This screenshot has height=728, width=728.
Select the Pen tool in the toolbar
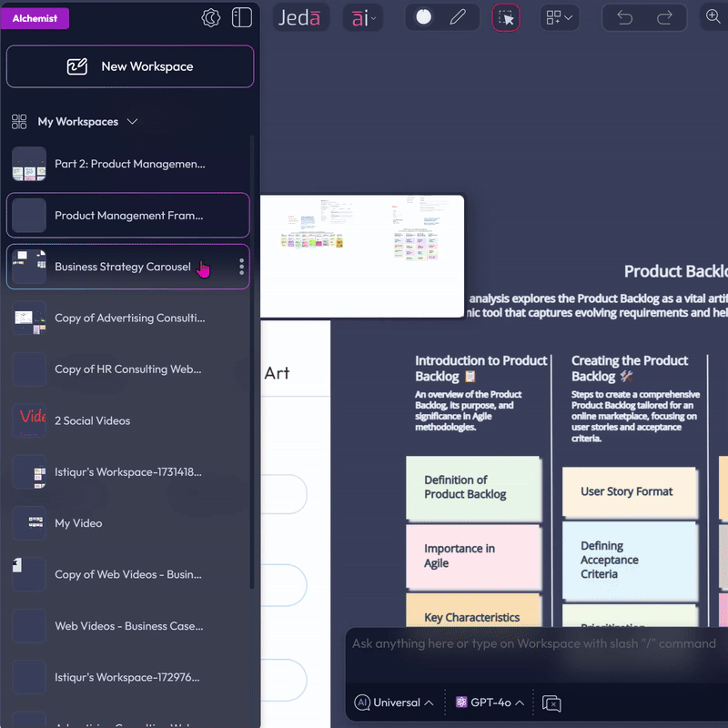point(457,15)
